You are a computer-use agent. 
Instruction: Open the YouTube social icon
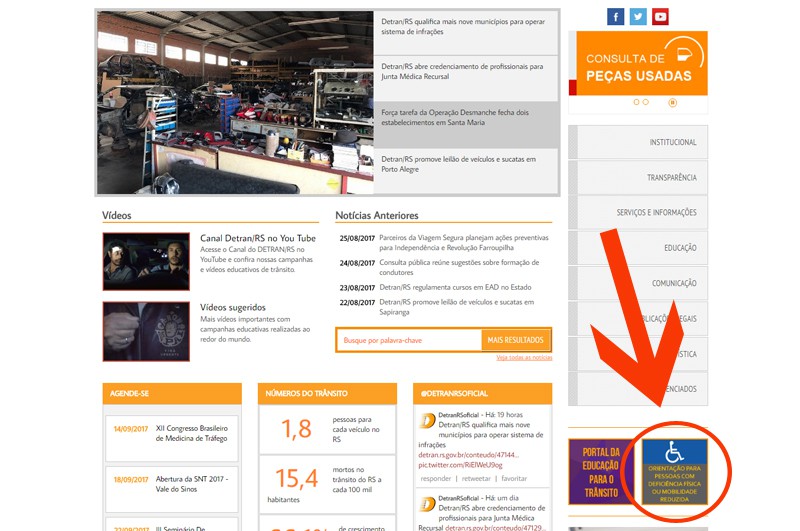[660, 17]
